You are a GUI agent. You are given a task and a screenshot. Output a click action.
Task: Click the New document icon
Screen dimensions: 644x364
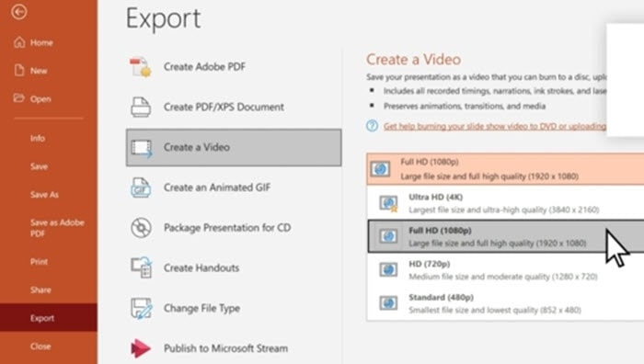point(19,70)
